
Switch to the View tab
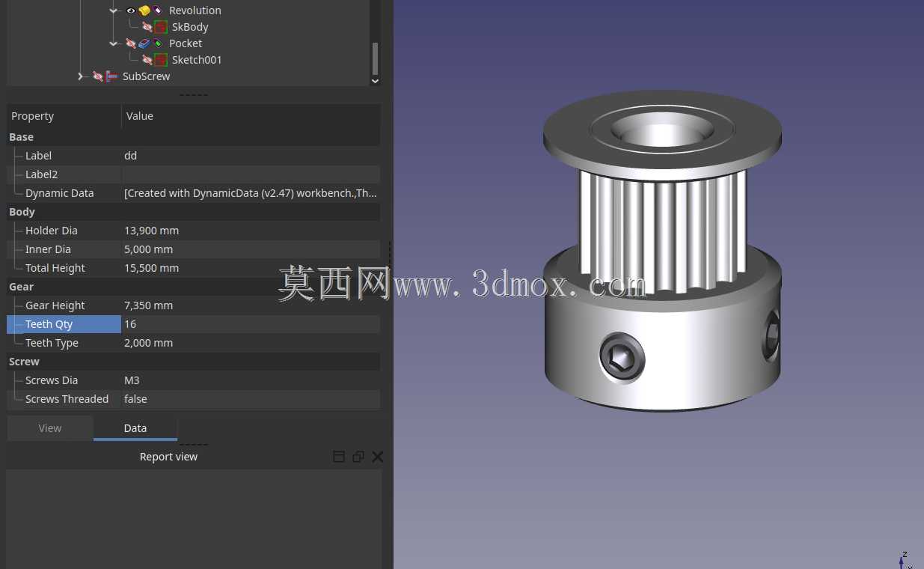pyautogui.click(x=50, y=428)
